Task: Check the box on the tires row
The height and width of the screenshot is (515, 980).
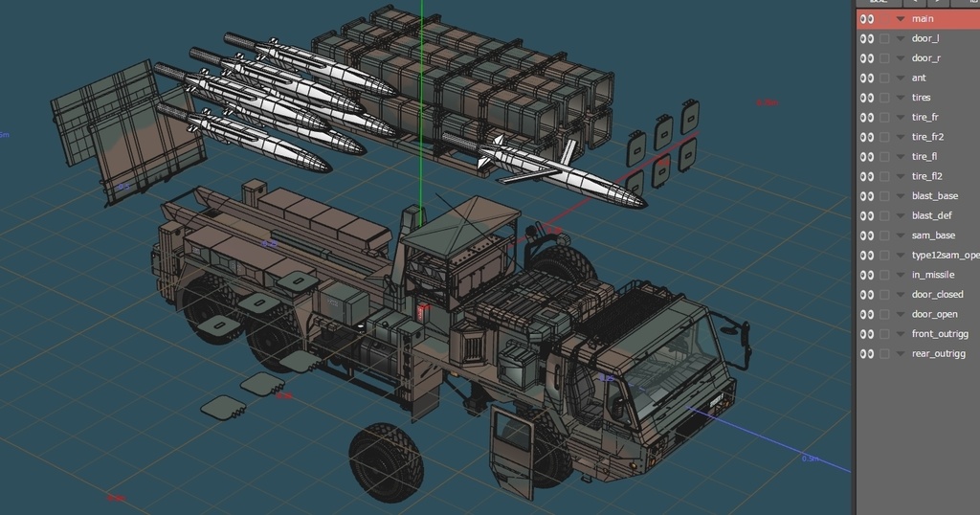Action: [x=884, y=98]
